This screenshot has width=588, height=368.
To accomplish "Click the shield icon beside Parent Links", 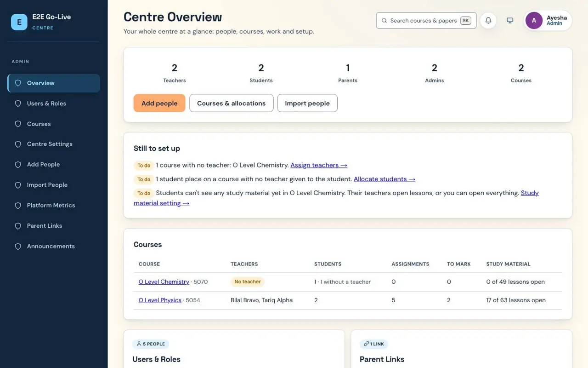I will [x=18, y=226].
